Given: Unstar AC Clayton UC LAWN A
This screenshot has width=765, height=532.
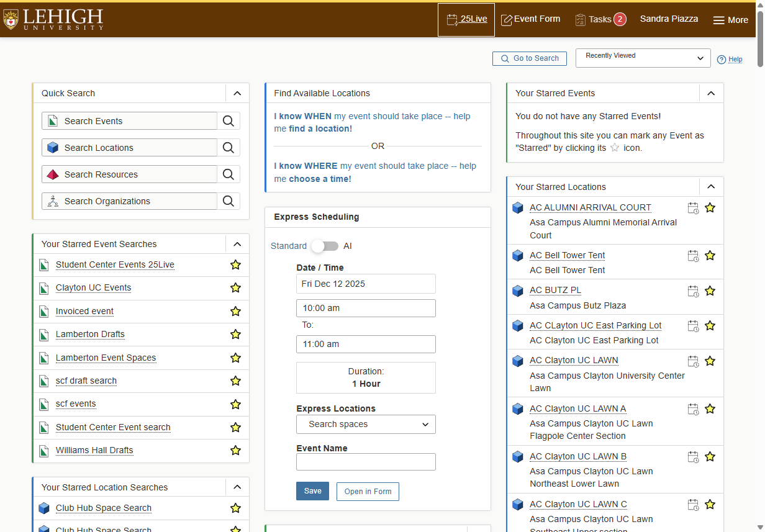Looking at the screenshot, I should (x=710, y=408).
